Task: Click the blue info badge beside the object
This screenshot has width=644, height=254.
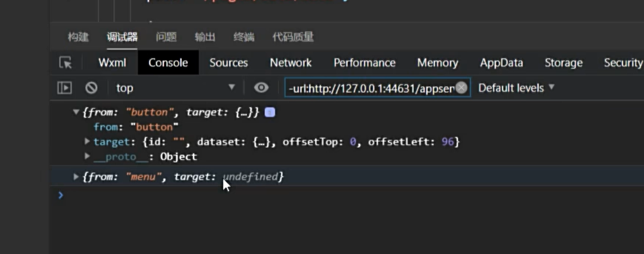Action: click(270, 113)
